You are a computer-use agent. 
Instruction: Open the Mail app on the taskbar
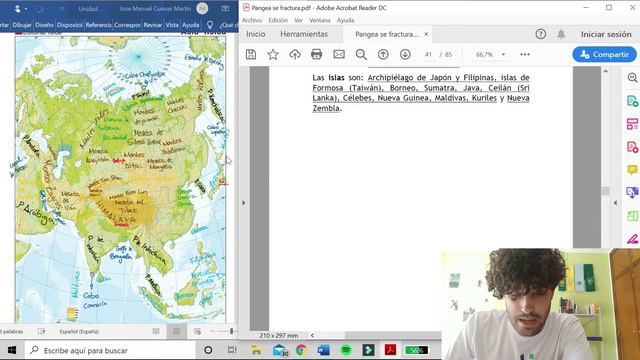(280, 350)
